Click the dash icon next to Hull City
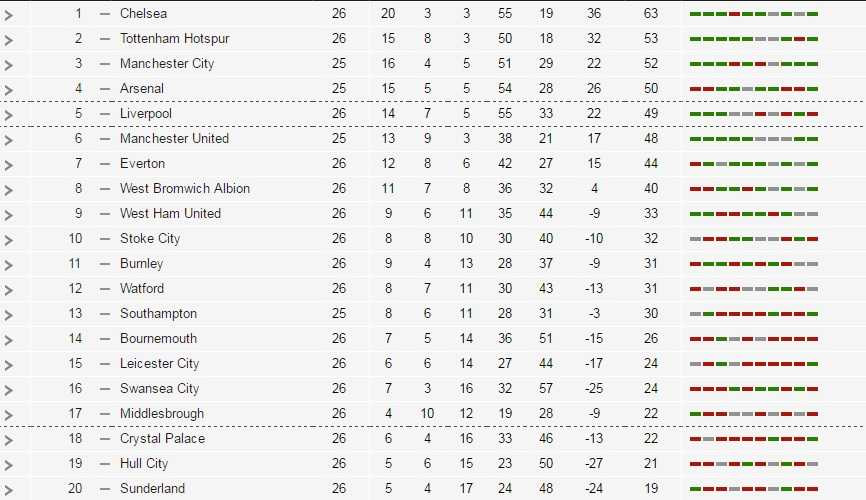The width and height of the screenshot is (866, 500). pos(105,464)
